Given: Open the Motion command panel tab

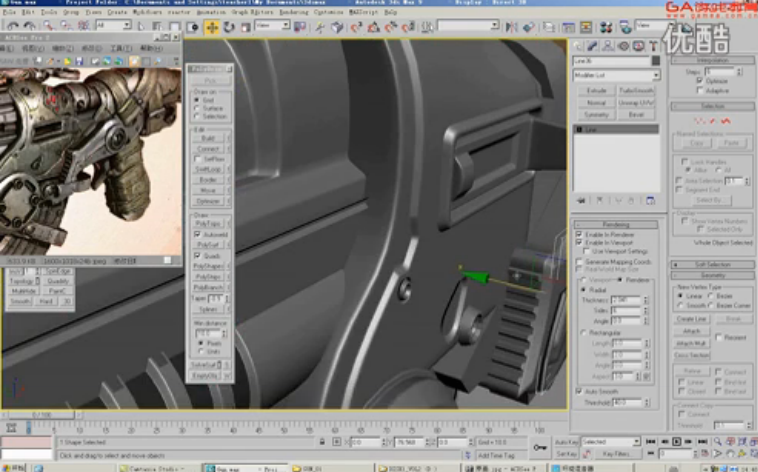Looking at the screenshot, I should 623,46.
